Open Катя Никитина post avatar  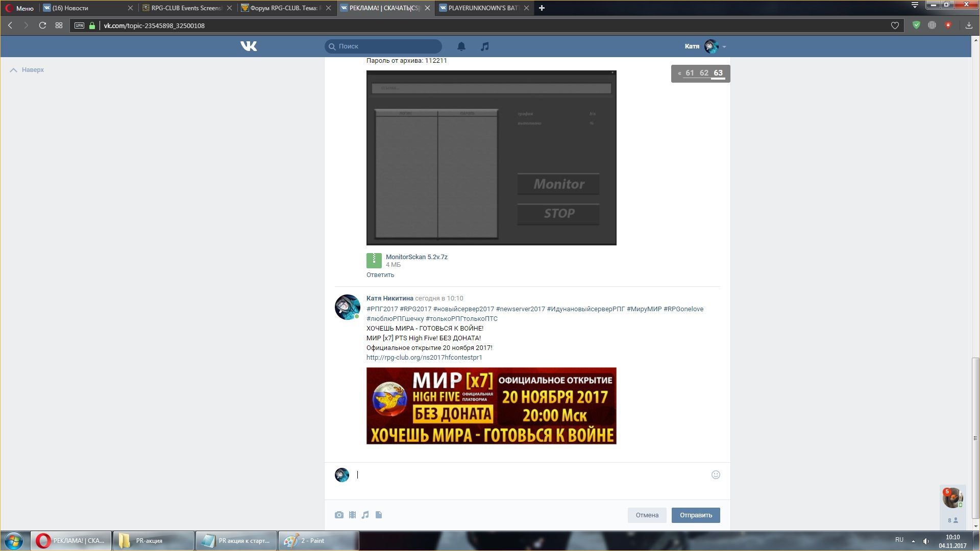(347, 307)
